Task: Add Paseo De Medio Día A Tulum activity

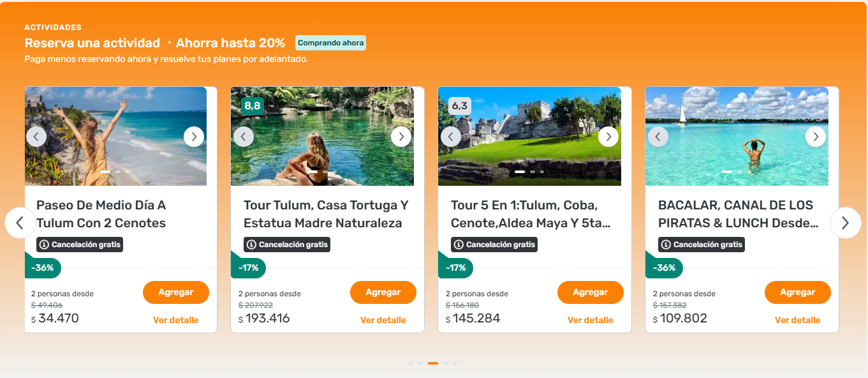Action: [176, 292]
